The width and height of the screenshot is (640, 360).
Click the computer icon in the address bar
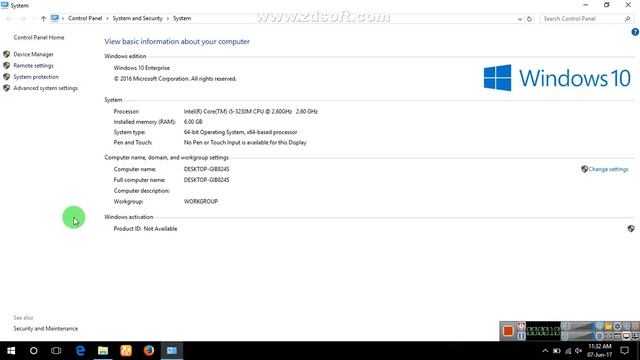pyautogui.click(x=55, y=18)
